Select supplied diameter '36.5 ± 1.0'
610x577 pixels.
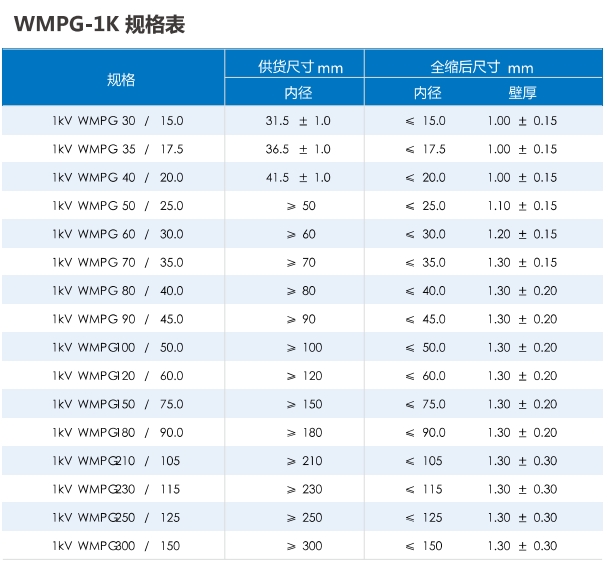pyautogui.click(x=298, y=149)
